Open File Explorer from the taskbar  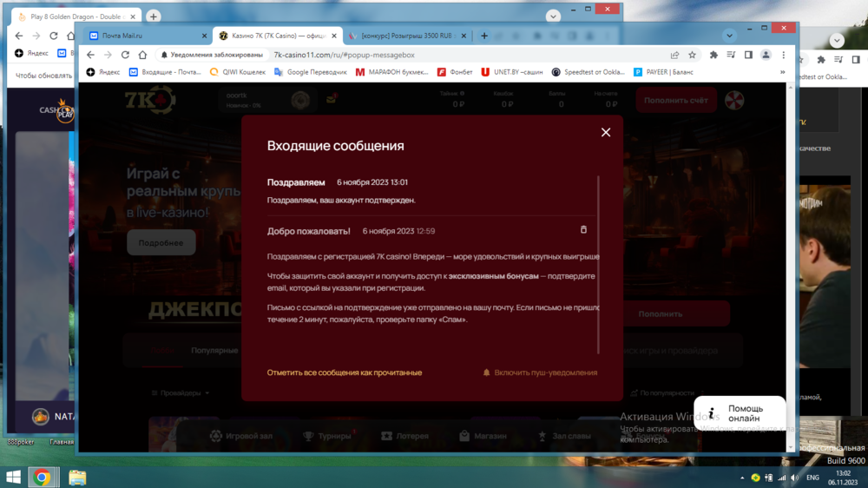click(77, 477)
